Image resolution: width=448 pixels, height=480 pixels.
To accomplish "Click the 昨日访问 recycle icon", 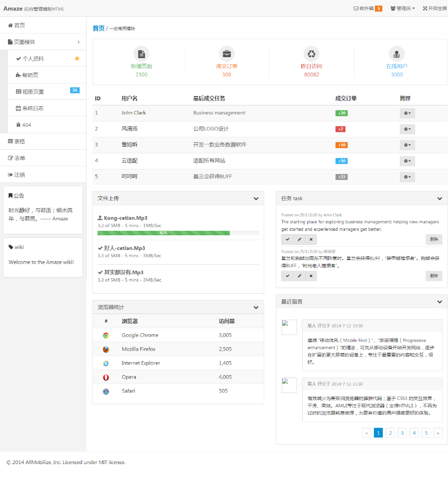I will click(311, 54).
